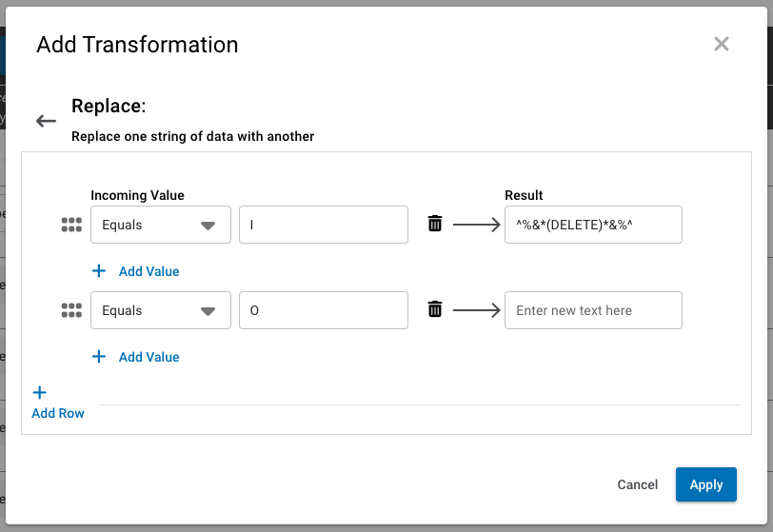
Task: Grab the drag handle of the 'O' row
Action: 71,310
